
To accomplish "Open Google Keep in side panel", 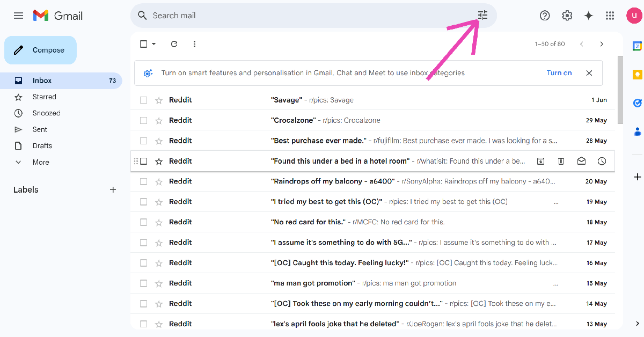I will click(637, 74).
